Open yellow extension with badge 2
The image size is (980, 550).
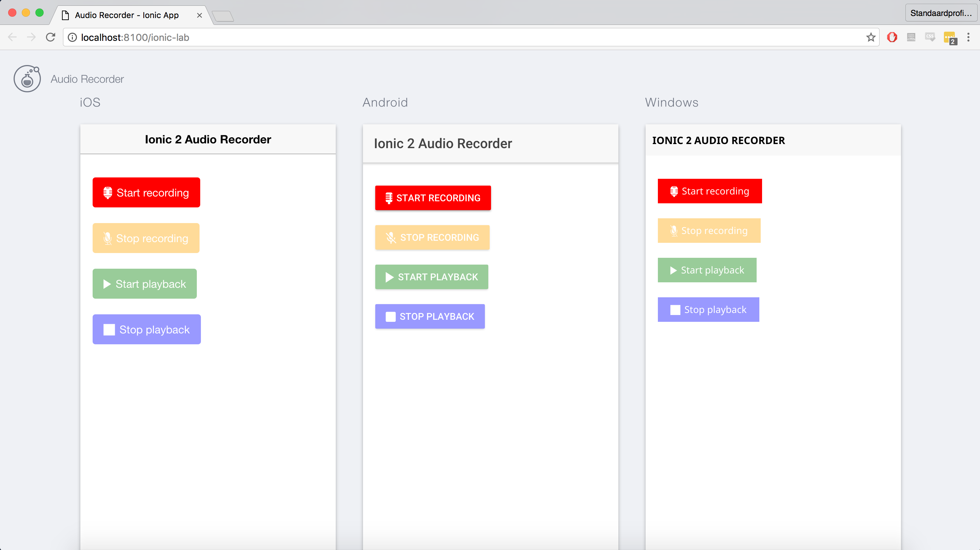(950, 38)
